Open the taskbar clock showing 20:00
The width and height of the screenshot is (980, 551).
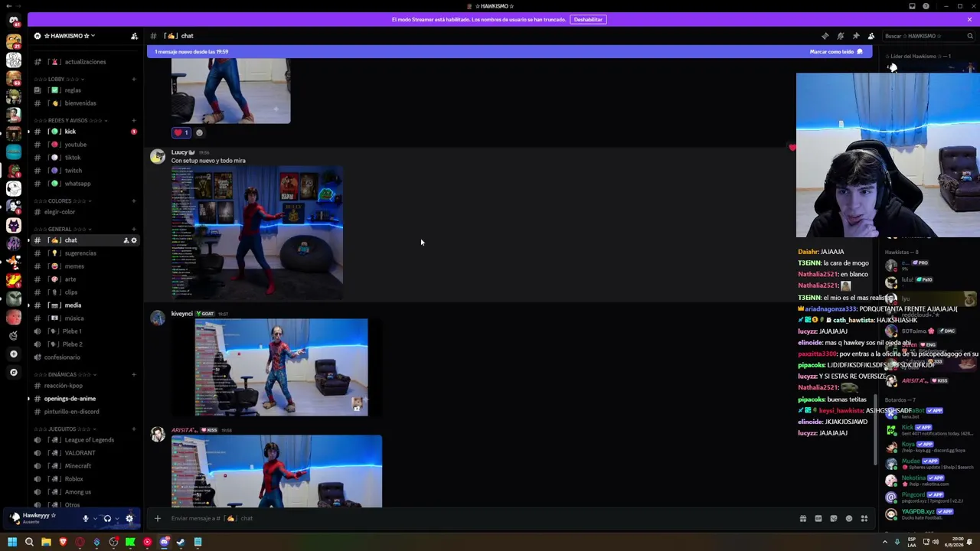tap(953, 542)
